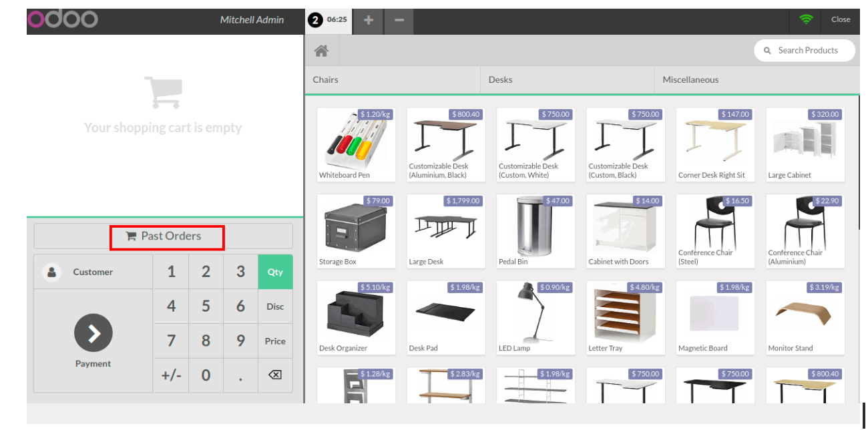Open Past Orders list
Viewport: 868px width, 430px height.
[164, 236]
